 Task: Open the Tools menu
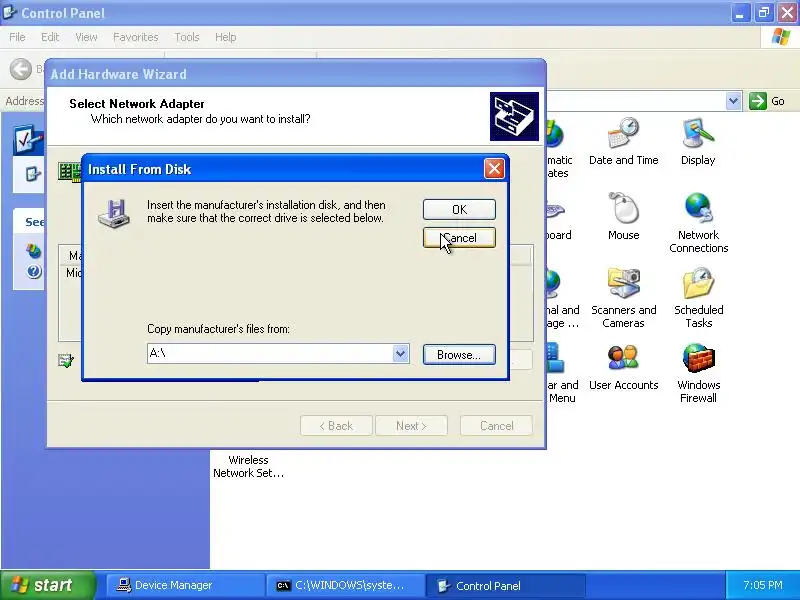click(187, 37)
